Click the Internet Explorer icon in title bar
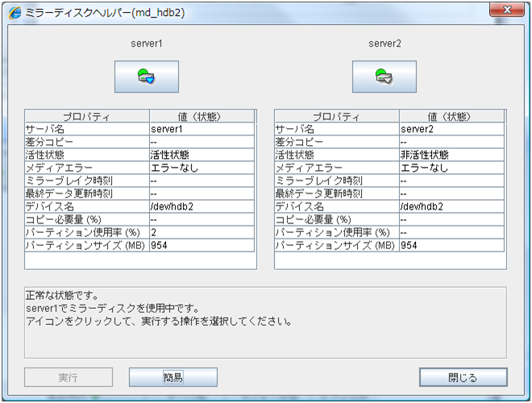 15,10
